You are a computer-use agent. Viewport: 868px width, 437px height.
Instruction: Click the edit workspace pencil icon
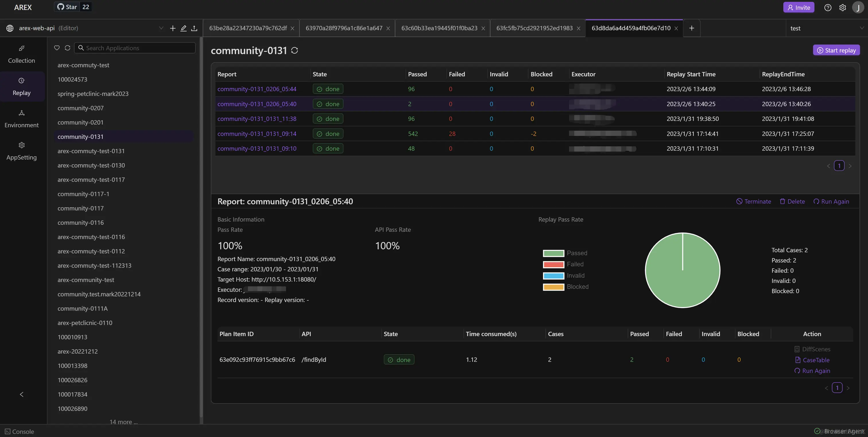point(183,28)
